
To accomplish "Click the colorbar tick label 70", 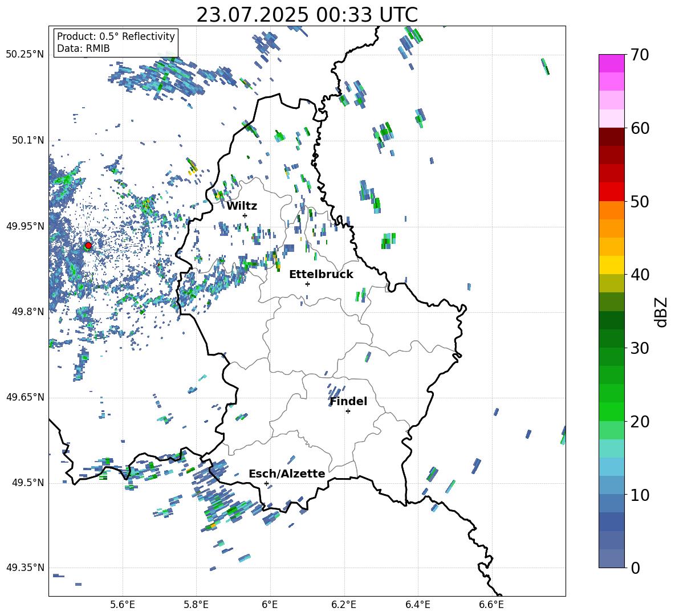I will click(640, 55).
